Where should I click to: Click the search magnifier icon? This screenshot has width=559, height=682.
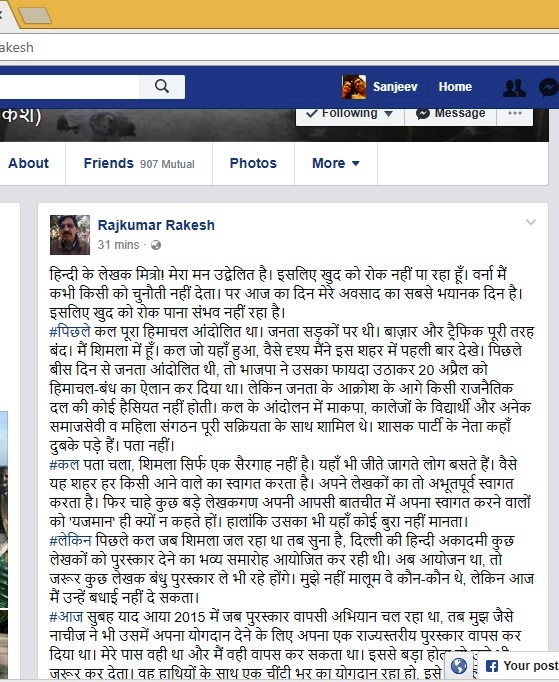[x=162, y=87]
